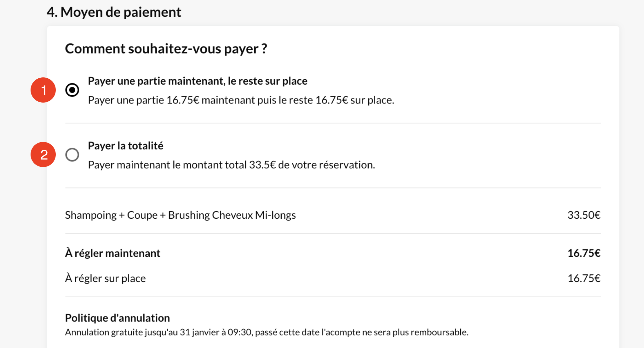The height and width of the screenshot is (348, 644).
Task: Click the 'Politique d'annulation' heading
Action: pyautogui.click(x=117, y=318)
